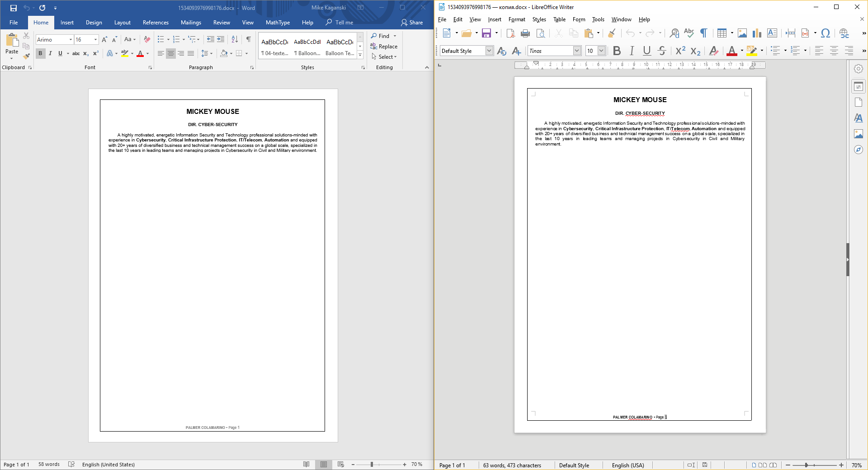Image resolution: width=868 pixels, height=470 pixels.
Task: Open the Navigator panel in LibreOffice sidebar
Action: click(x=859, y=150)
